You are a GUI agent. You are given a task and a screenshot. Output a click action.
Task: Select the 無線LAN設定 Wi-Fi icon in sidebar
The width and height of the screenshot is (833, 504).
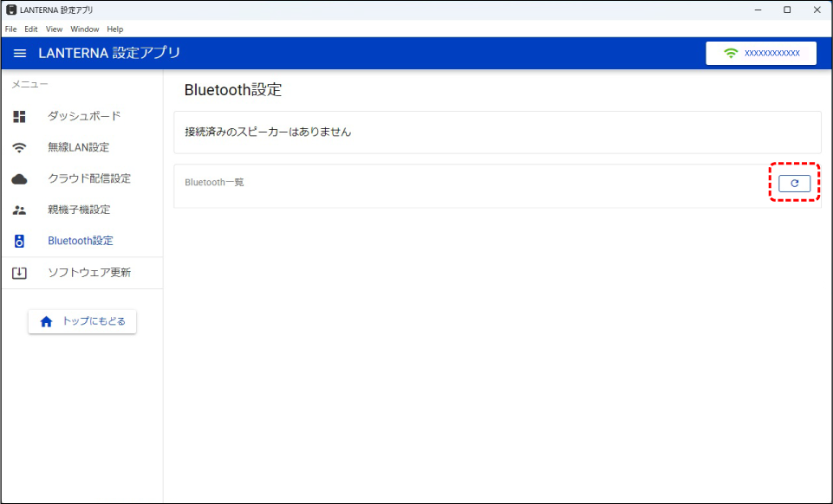click(20, 147)
